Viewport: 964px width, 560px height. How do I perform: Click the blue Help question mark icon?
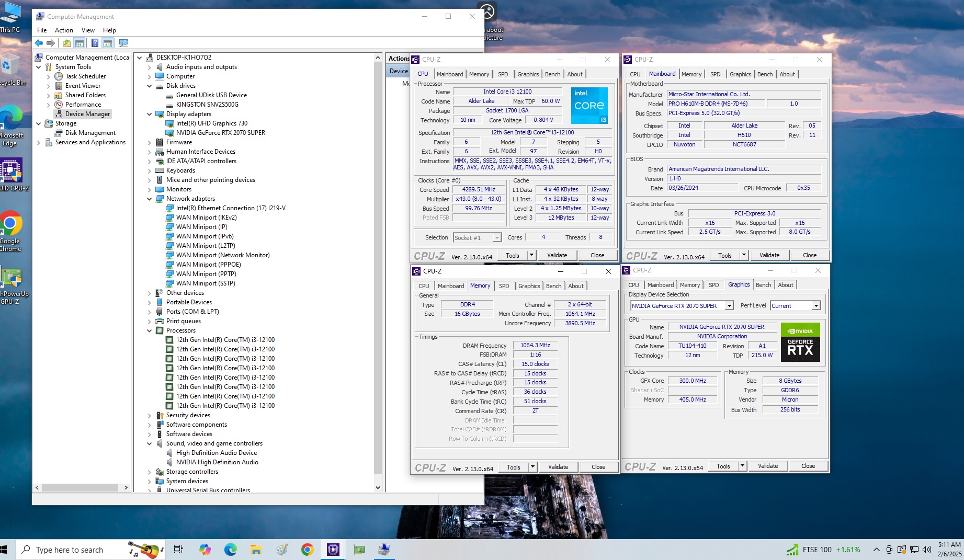click(95, 43)
